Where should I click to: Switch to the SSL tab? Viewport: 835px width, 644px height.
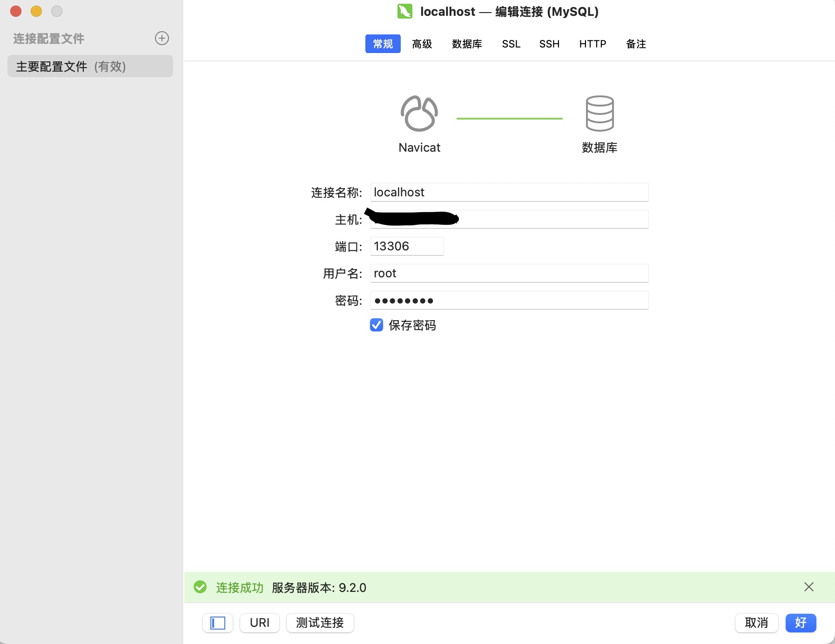[511, 44]
